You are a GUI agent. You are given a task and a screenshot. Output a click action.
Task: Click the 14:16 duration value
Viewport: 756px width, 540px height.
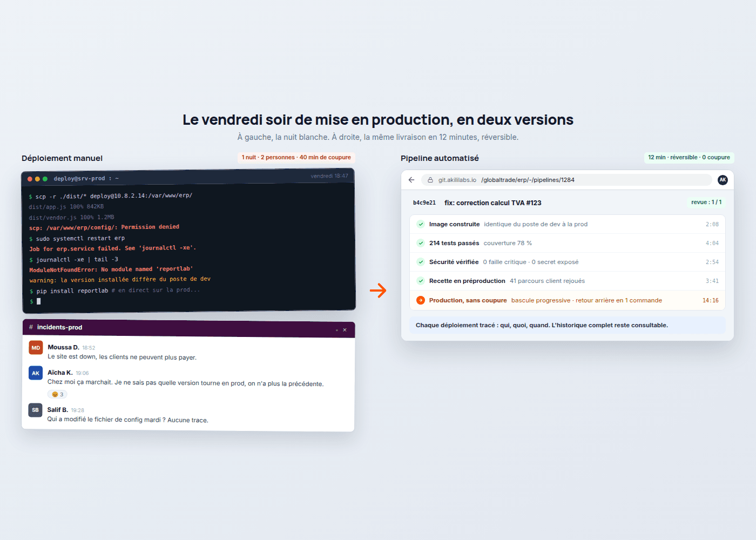click(711, 300)
